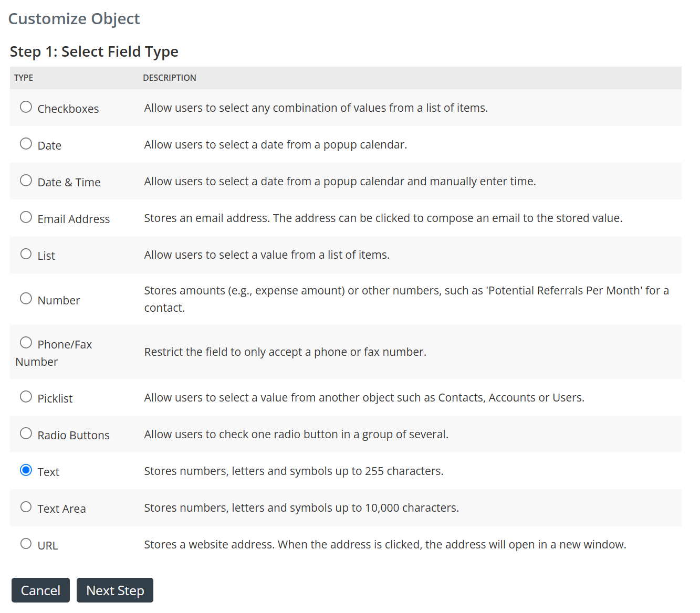The width and height of the screenshot is (700, 613).
Task: Click the 'URL' label text
Action: pyautogui.click(x=48, y=545)
